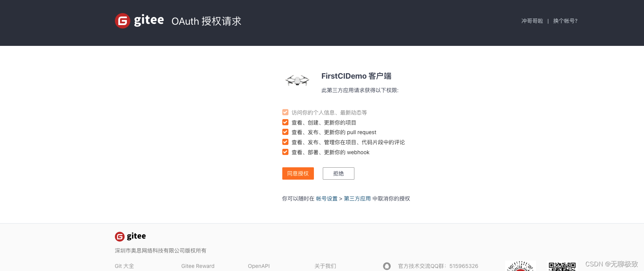Click the greyed personal info permission checkbox
This screenshot has height=271, width=644.
tap(285, 112)
